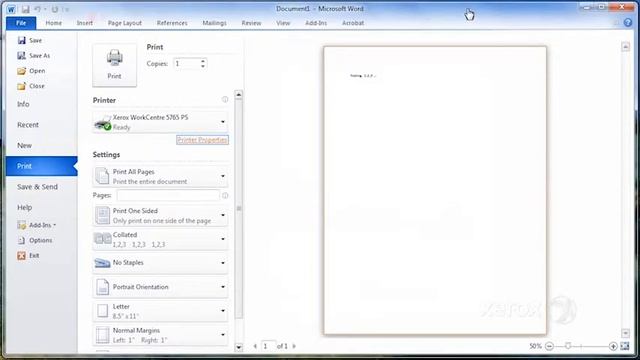This screenshot has height=360, width=640.
Task: Zoom out with the minus button
Action: click(549, 346)
